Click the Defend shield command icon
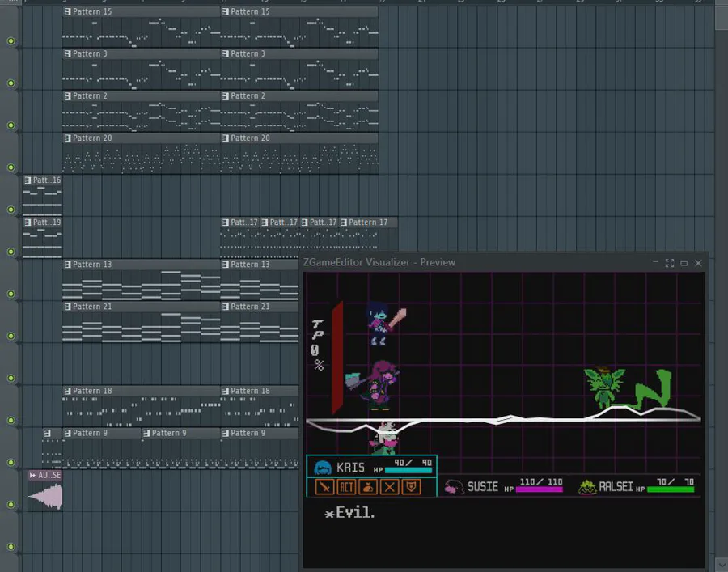 tap(412, 487)
